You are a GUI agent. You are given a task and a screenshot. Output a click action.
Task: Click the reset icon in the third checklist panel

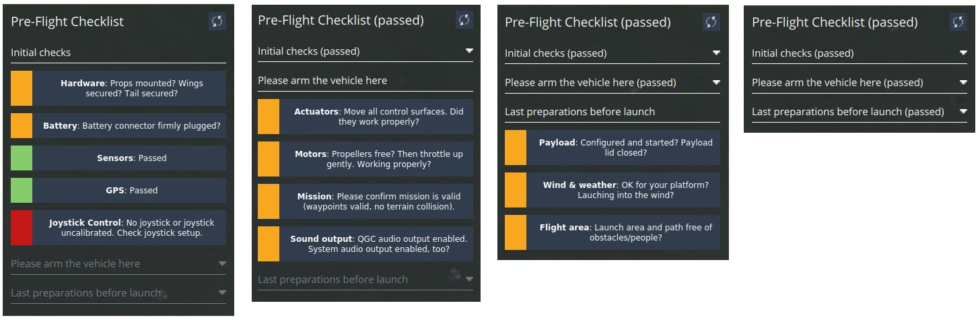[711, 22]
